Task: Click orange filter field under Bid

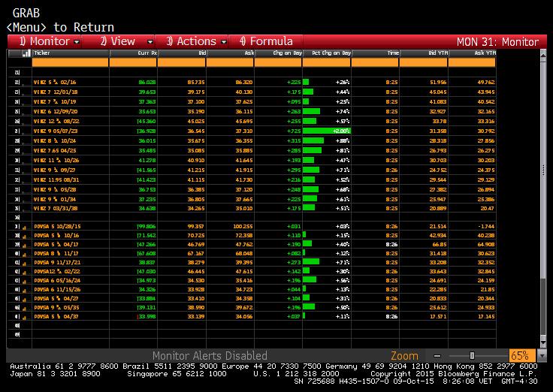Action: click(x=182, y=62)
